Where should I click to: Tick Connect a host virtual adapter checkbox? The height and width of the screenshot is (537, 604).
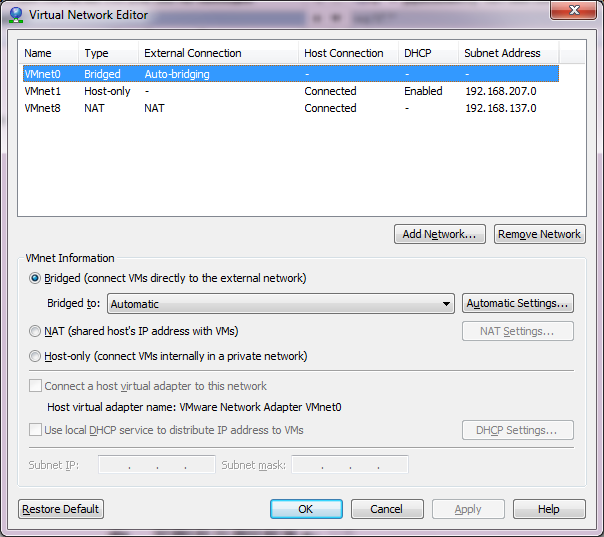click(x=35, y=386)
